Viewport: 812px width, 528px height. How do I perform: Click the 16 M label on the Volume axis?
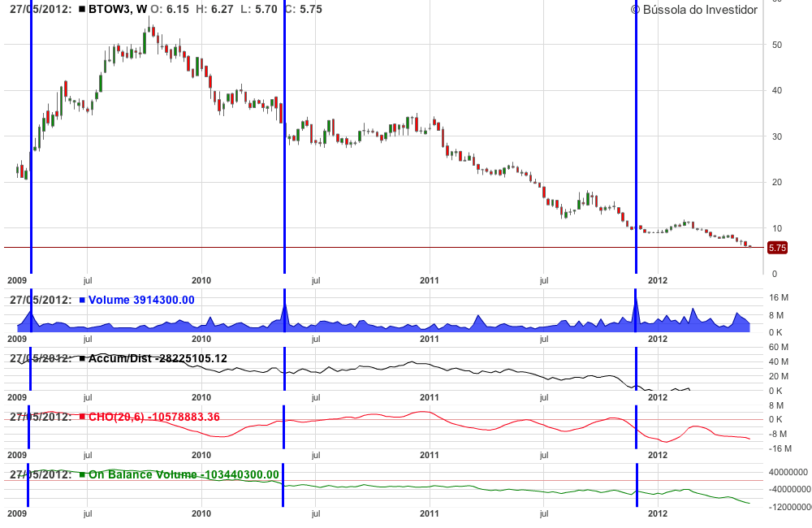(x=779, y=297)
